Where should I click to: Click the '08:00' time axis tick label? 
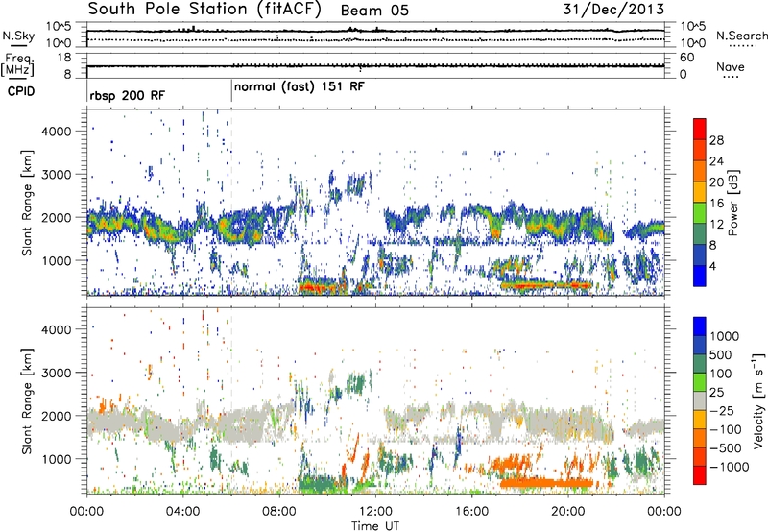(x=279, y=512)
